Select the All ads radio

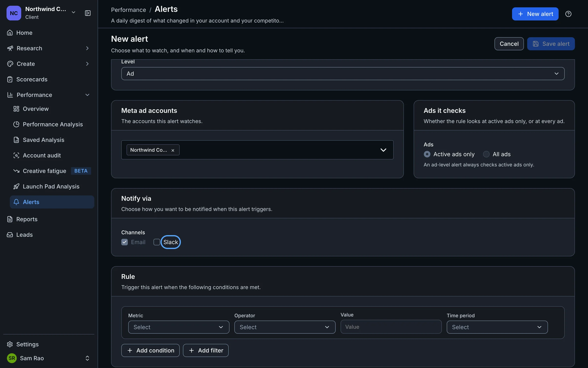coord(486,154)
